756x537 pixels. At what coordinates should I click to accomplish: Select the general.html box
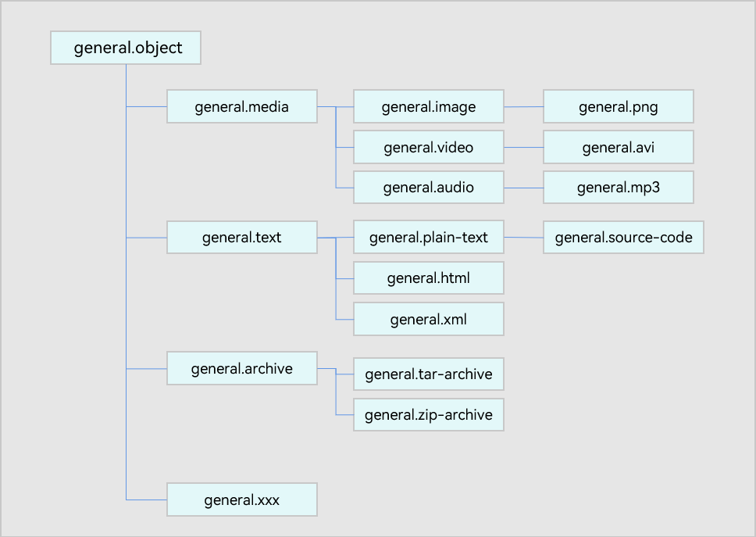[x=428, y=277]
